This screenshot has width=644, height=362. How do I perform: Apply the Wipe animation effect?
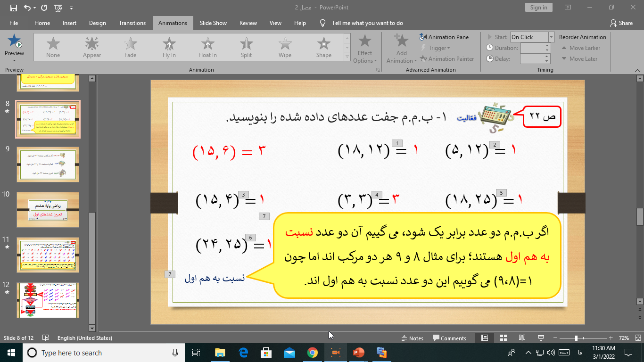(285, 48)
